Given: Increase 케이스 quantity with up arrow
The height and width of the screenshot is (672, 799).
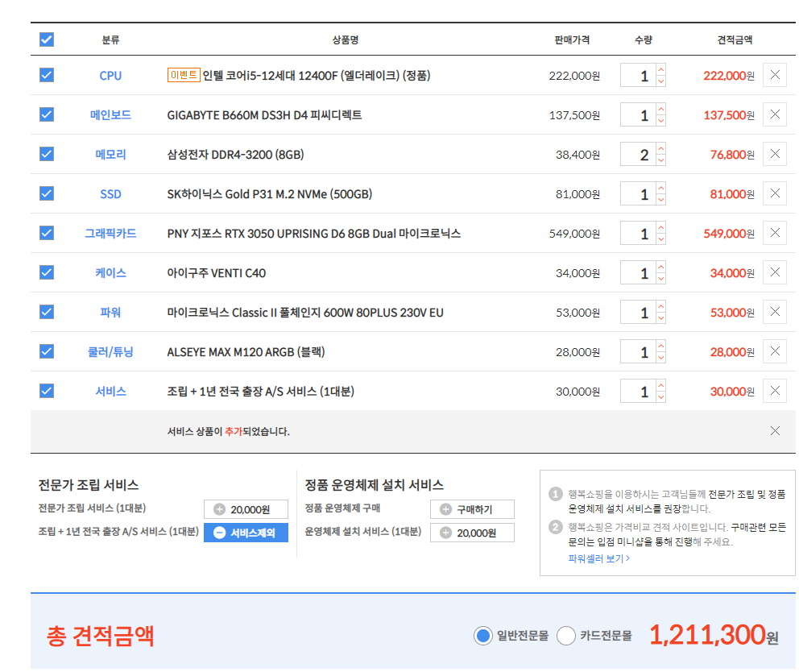Looking at the screenshot, I should (x=661, y=267).
